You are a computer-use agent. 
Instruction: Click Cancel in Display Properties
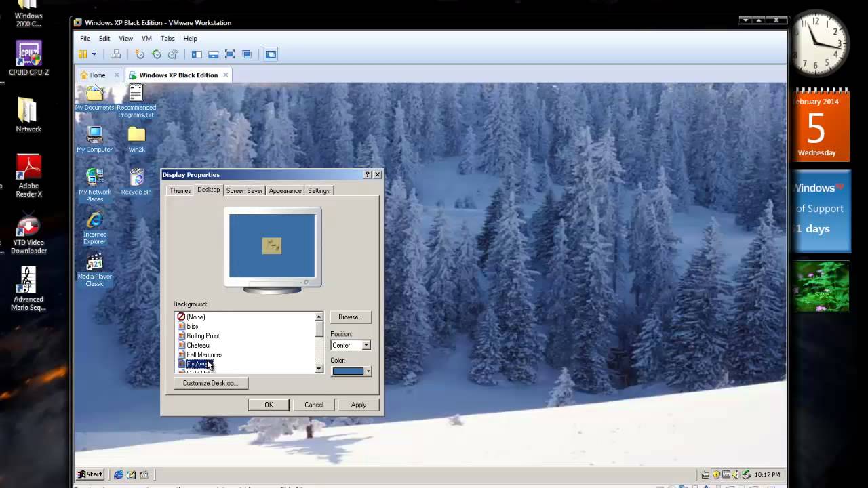[x=314, y=405]
